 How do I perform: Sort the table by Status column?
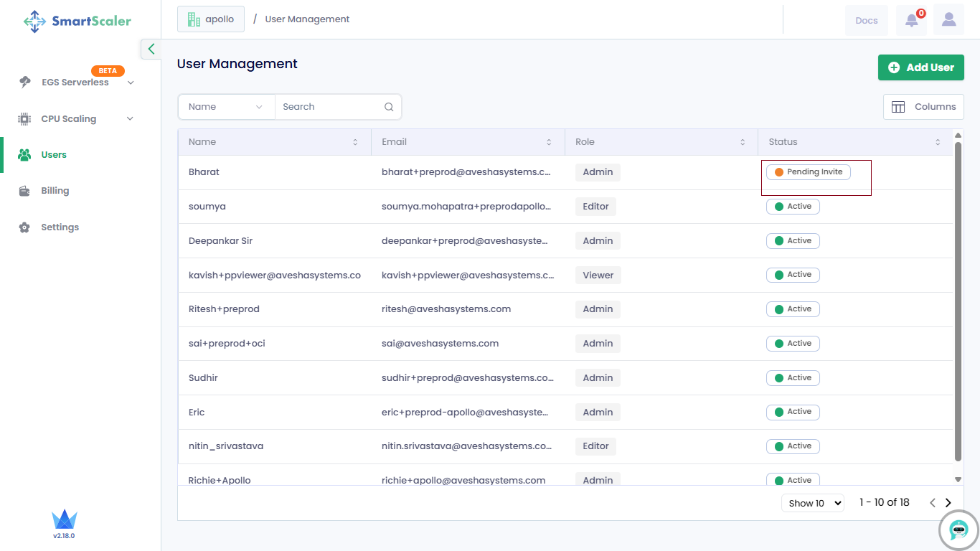(938, 142)
